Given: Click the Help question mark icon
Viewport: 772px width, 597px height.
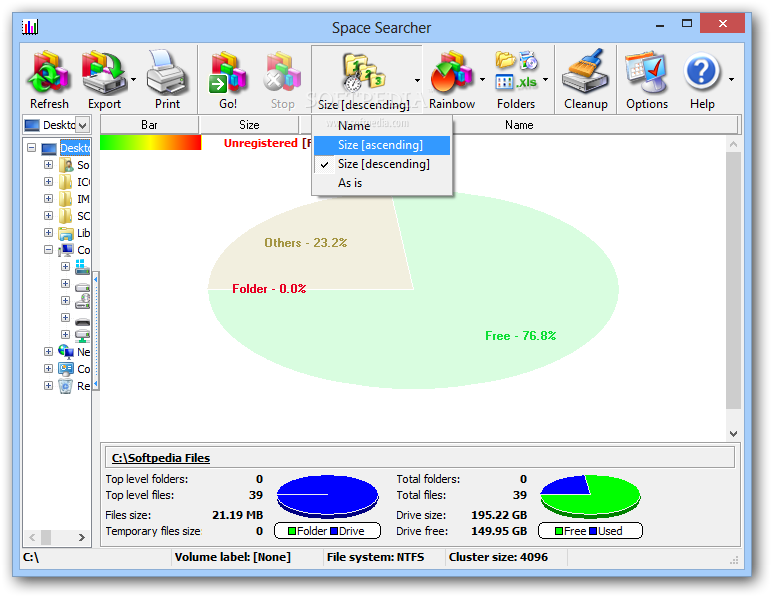Looking at the screenshot, I should [x=702, y=73].
